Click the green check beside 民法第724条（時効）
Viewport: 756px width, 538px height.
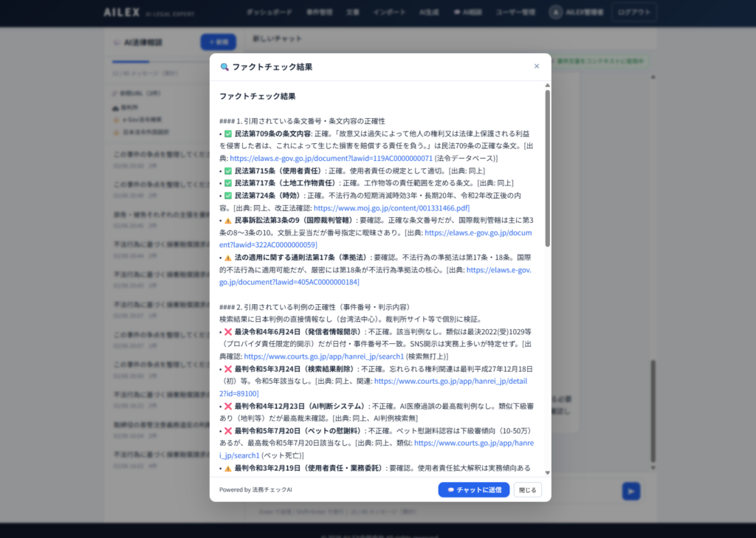tap(228, 196)
